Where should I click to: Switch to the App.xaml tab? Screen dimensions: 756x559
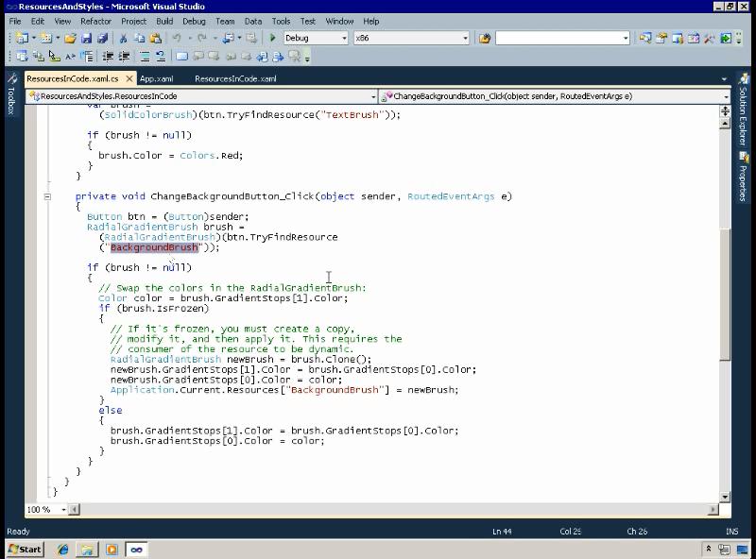coord(156,79)
